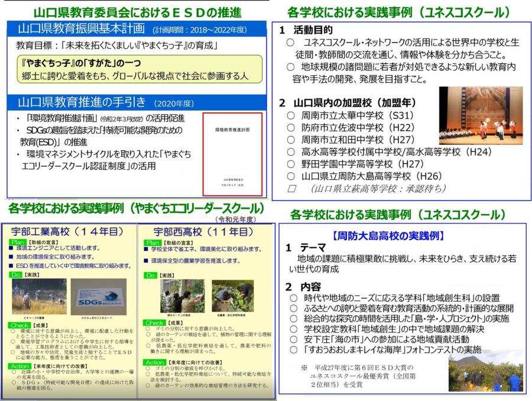532x401 pixels.
Task: Open the orange orchard photo
Action: point(485,371)
